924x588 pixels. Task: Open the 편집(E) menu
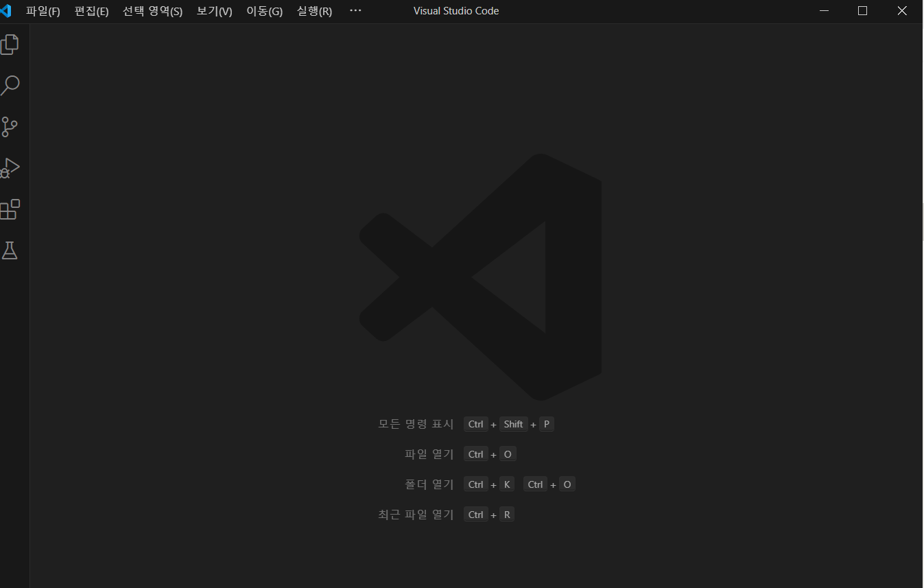(91, 11)
